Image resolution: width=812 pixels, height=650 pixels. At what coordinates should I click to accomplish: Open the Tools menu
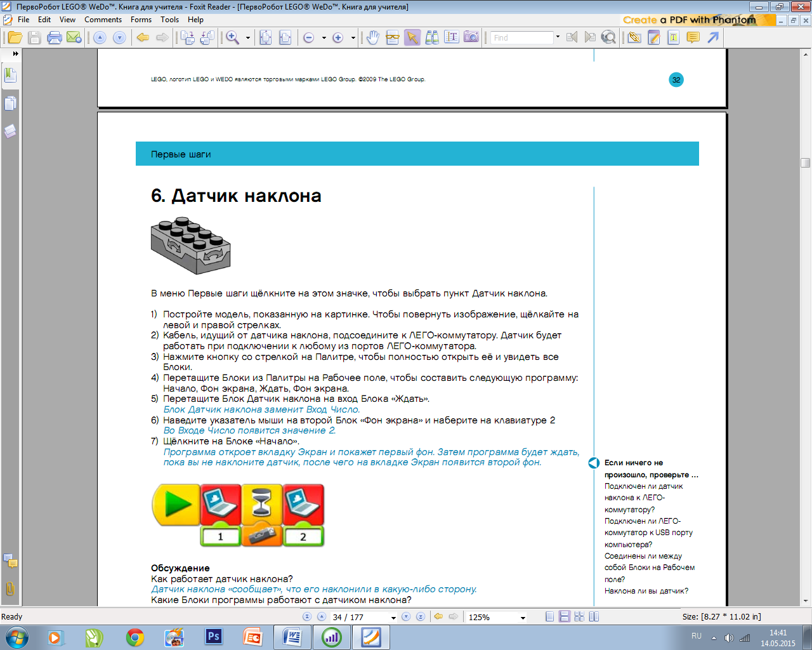[169, 20]
